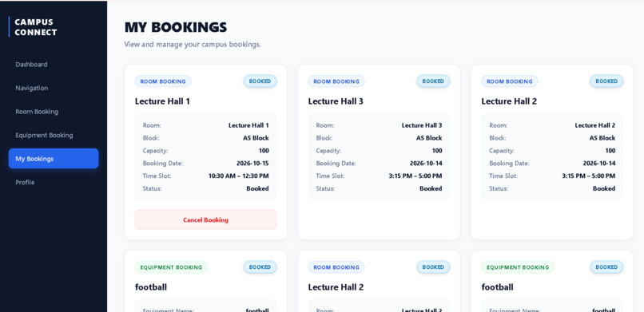Click 'View and manage your campus bookings.' subtitle
The image size is (644, 312).
(x=193, y=44)
